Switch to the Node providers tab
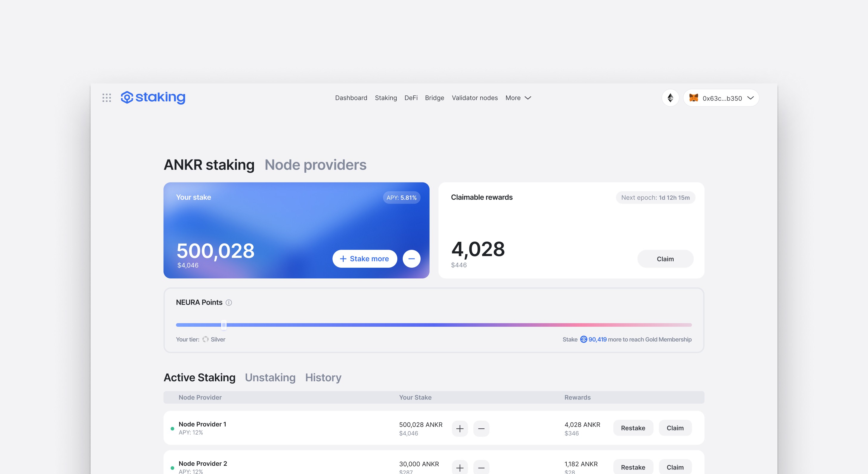The image size is (868, 474). coord(315,165)
